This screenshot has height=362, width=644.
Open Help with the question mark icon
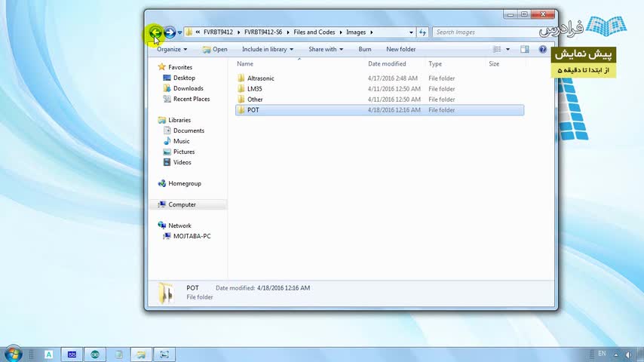click(542, 49)
